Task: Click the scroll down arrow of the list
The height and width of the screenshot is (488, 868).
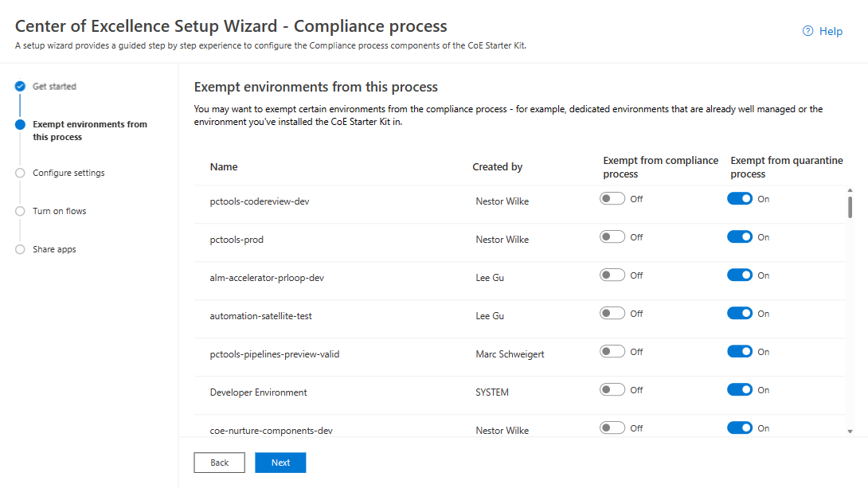Action: (850, 431)
